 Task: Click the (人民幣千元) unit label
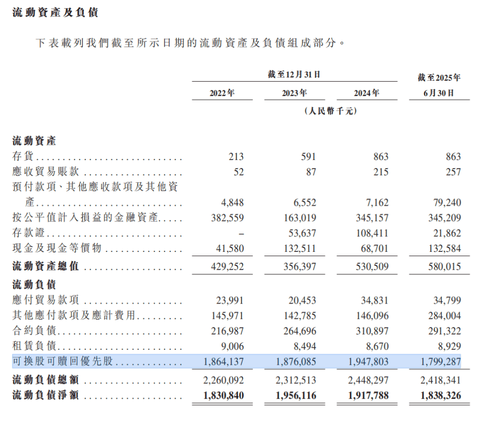tap(330, 111)
